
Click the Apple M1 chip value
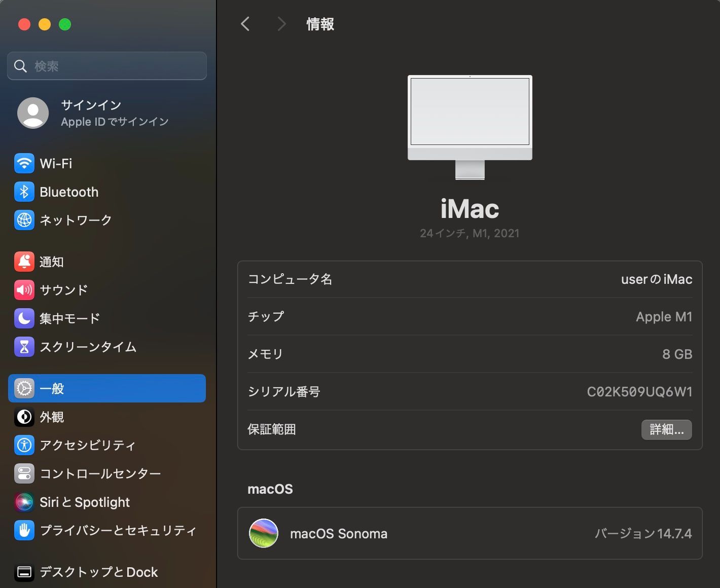[664, 317]
